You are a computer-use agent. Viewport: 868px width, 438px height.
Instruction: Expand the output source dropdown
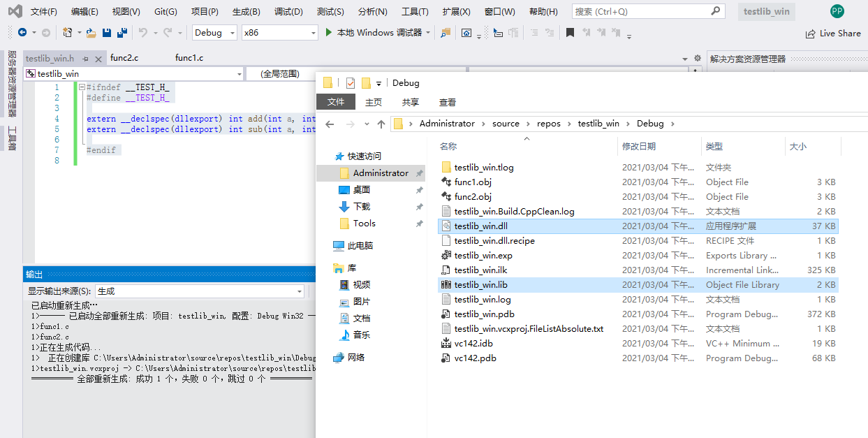(300, 291)
